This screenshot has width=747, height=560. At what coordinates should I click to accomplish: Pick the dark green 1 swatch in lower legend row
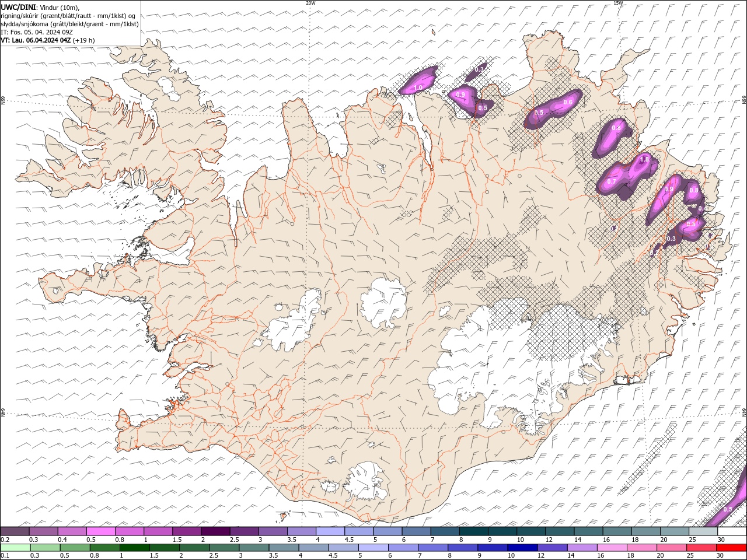coord(135,548)
